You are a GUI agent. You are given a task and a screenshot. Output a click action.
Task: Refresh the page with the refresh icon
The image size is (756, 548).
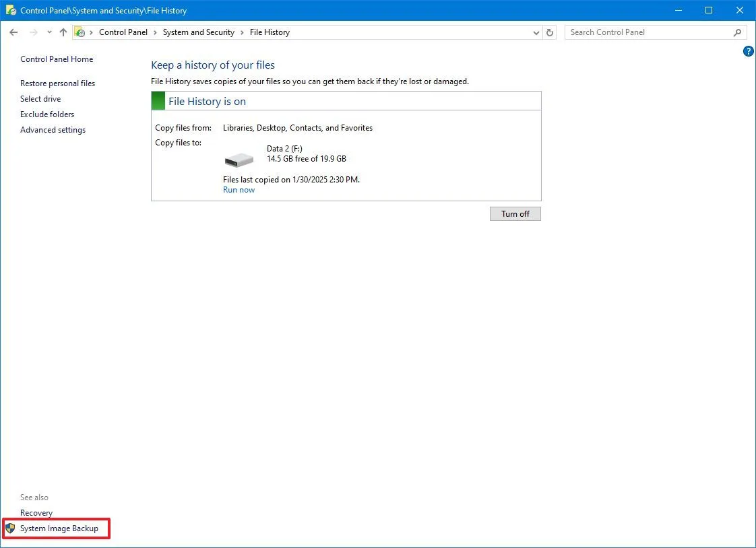[x=549, y=32]
